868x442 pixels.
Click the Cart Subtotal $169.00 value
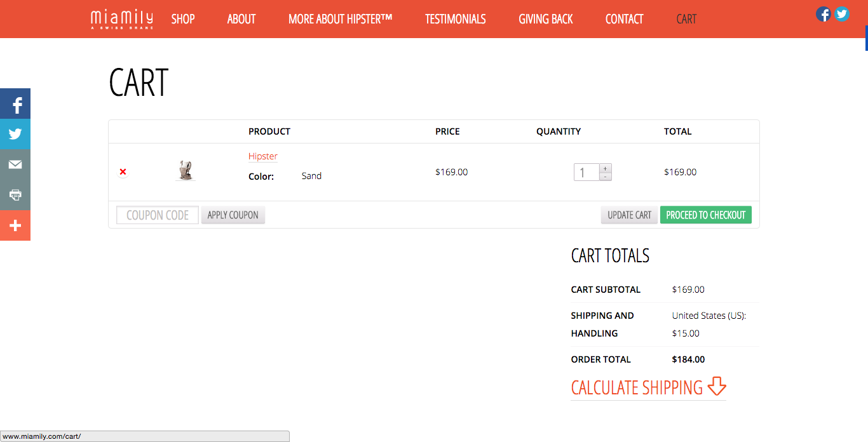688,290
